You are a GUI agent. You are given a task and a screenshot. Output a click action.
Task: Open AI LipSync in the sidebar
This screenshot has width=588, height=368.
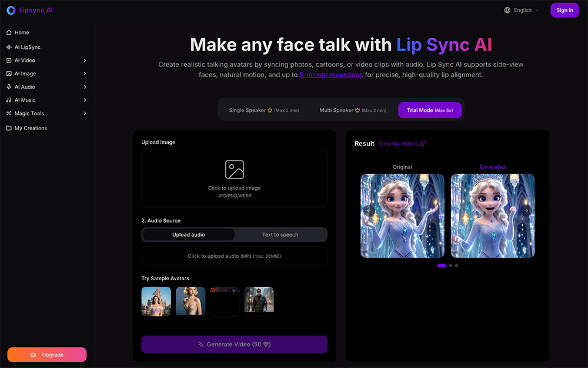47,47
